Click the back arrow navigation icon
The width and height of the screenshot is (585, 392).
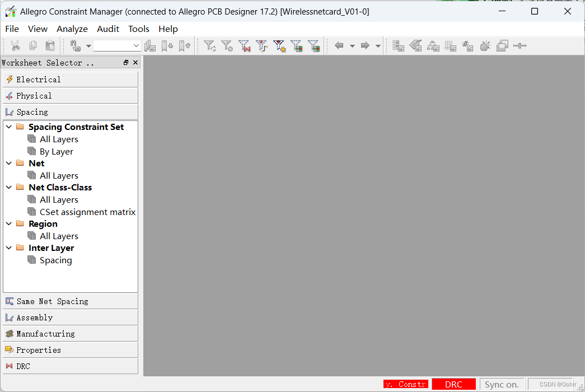coord(339,46)
